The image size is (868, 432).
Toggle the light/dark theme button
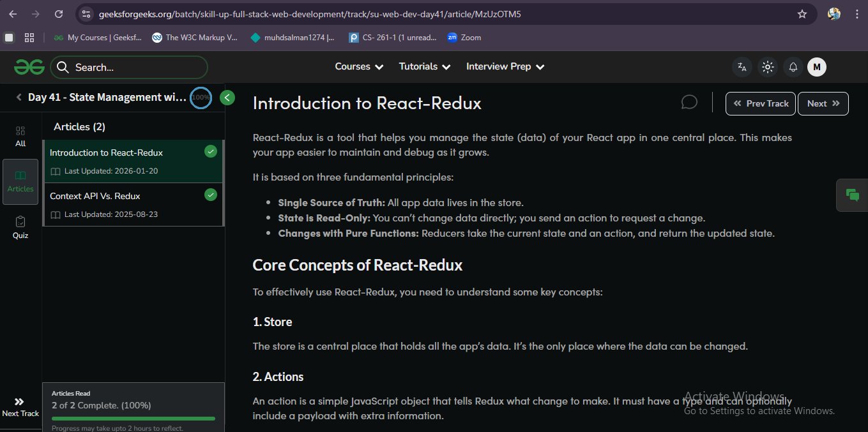767,67
